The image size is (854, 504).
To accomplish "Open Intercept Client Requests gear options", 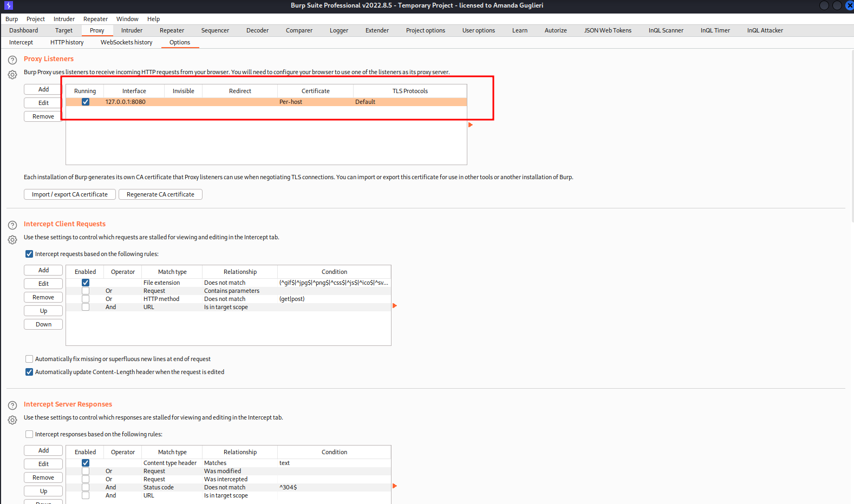I will tap(12, 240).
